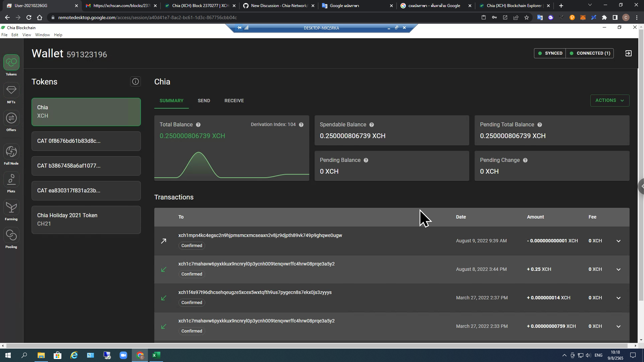Image resolution: width=644 pixels, height=362 pixels.
Task: Expand the March 27 2:33 PM transaction details
Action: click(x=619, y=326)
